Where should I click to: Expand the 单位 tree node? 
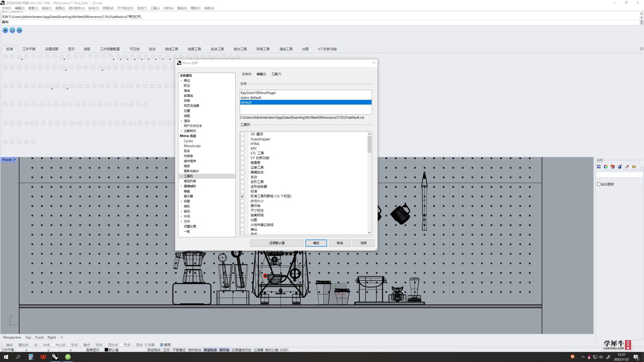point(181,81)
